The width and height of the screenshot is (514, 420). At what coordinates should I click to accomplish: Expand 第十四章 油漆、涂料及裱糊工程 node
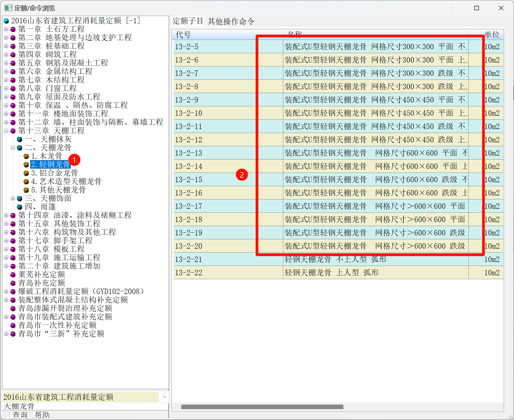pos(6,215)
